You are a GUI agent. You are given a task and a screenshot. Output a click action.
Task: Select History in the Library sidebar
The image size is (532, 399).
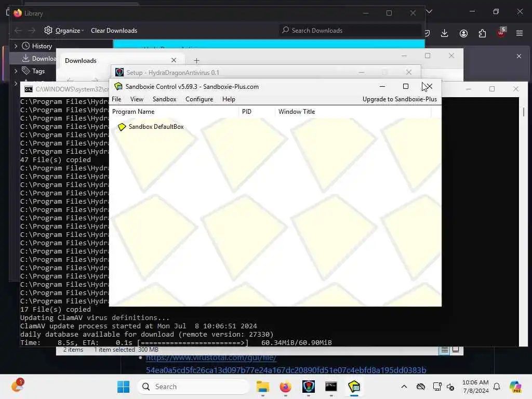pyautogui.click(x=42, y=46)
